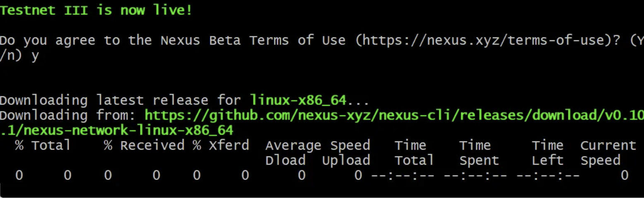Click the '% Total' column header

point(43,146)
